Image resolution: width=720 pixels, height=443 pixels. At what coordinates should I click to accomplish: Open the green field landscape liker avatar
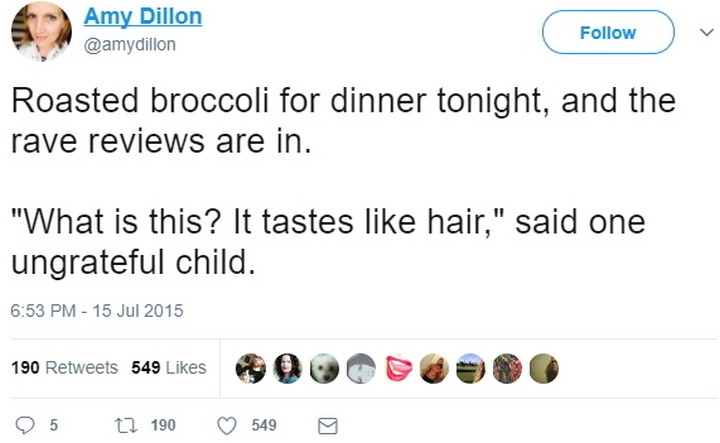[470, 368]
